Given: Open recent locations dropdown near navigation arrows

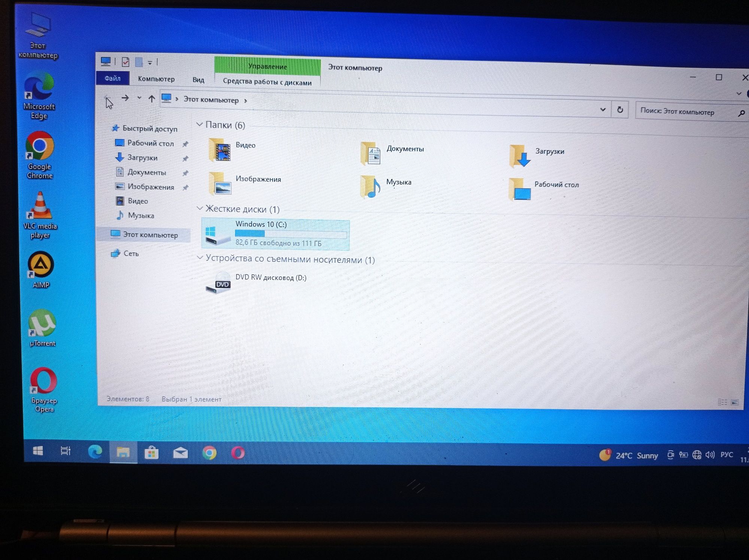Looking at the screenshot, I should [x=139, y=98].
